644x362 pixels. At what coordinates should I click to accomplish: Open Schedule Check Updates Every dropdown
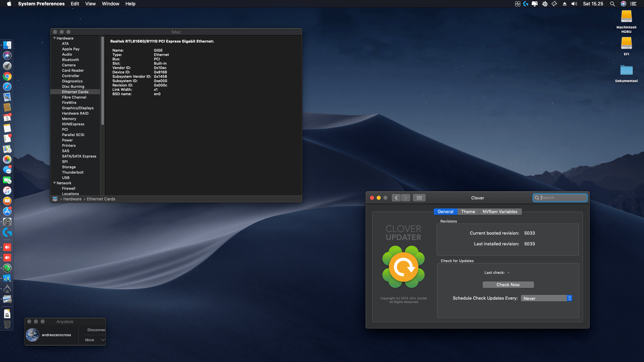(546, 298)
